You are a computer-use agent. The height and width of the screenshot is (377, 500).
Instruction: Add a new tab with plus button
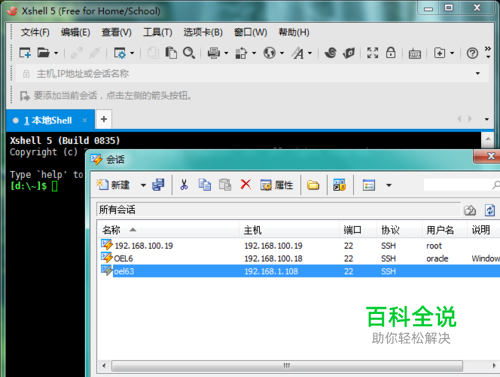click(x=104, y=119)
